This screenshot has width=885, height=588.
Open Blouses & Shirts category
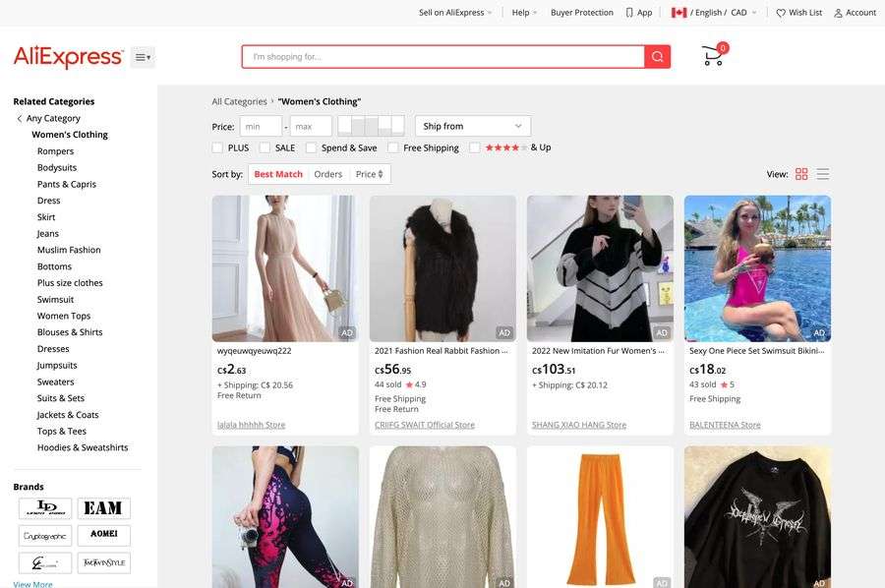(70, 332)
